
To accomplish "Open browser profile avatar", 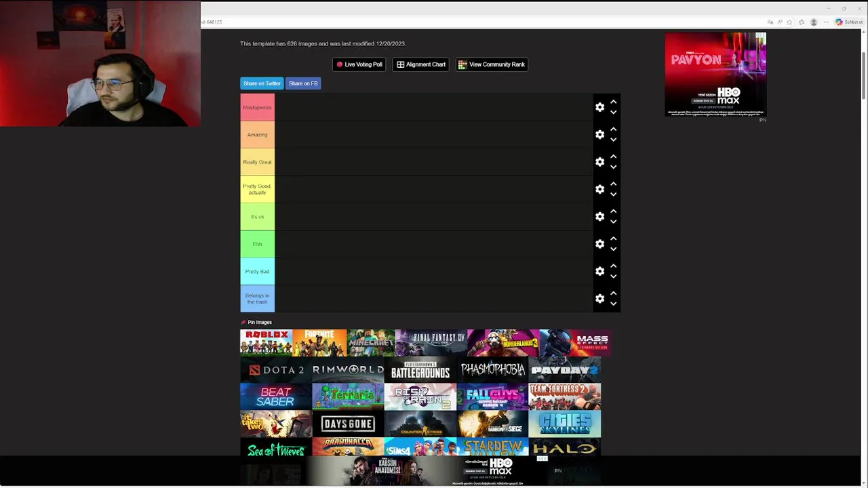I will 814,22.
